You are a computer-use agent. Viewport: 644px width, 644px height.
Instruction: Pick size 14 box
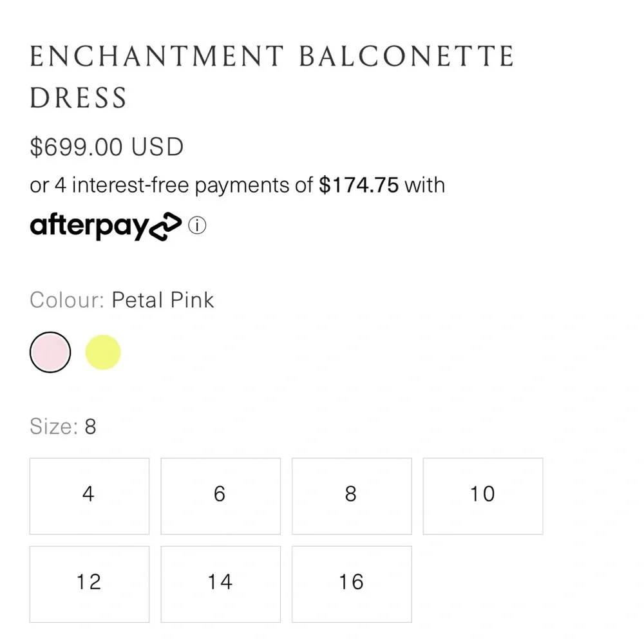[220, 583]
